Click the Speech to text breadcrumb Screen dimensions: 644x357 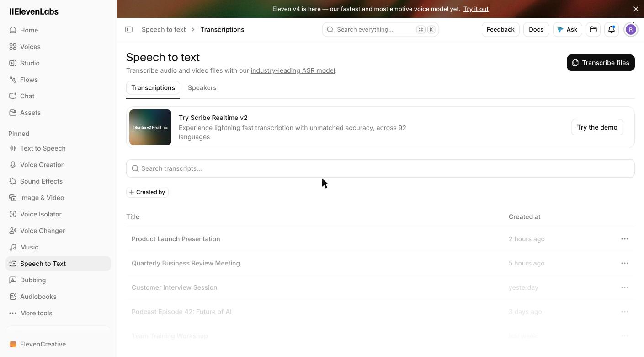(x=164, y=29)
